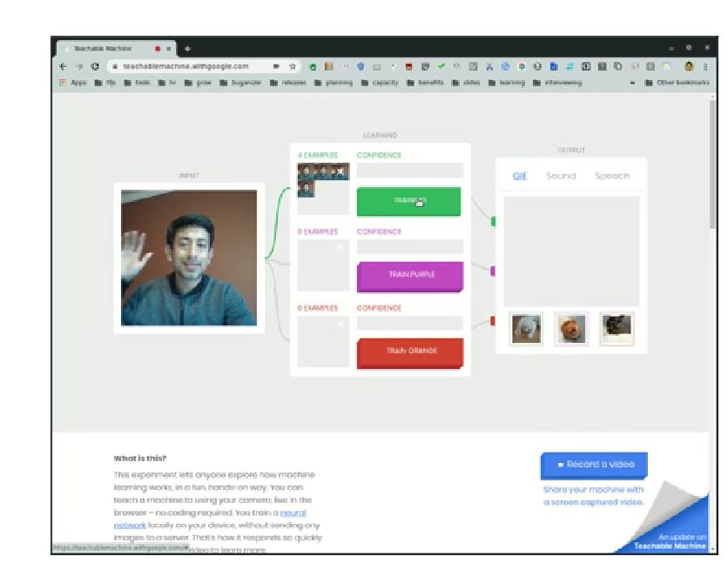Open the profile avatar menu
The image size is (728, 563).
coord(689,66)
